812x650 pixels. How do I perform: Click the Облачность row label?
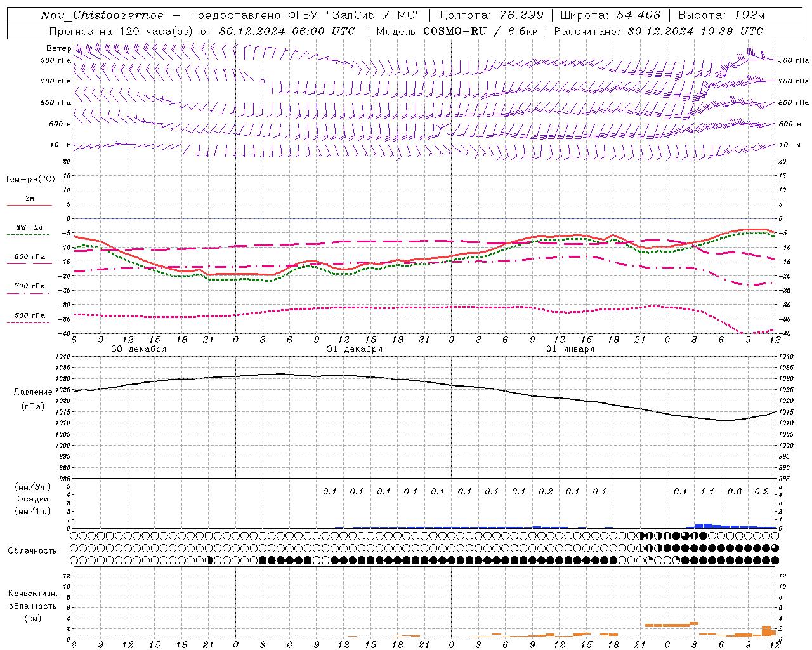[32, 551]
